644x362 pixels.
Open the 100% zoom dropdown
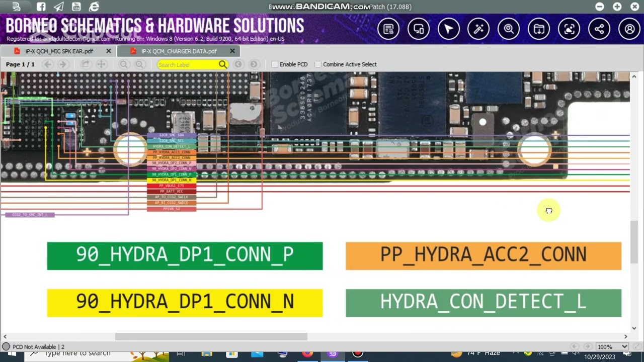point(612,346)
